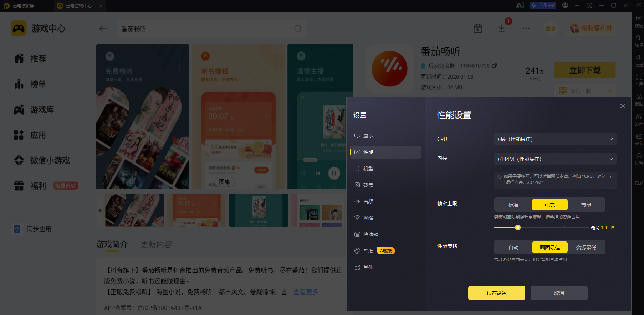The height and width of the screenshot is (315, 644).
Task: Select 标准 frame rate limit
Action: click(513, 205)
